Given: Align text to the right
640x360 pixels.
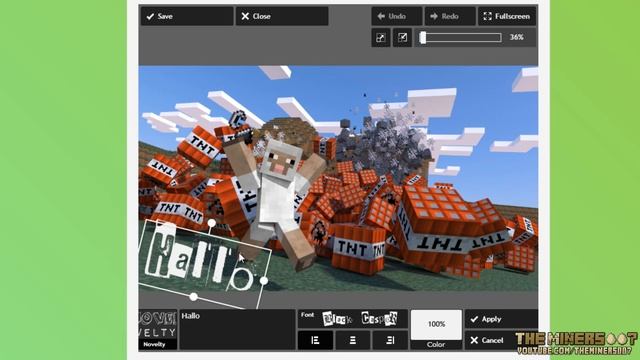Looking at the screenshot, I should click(x=390, y=340).
